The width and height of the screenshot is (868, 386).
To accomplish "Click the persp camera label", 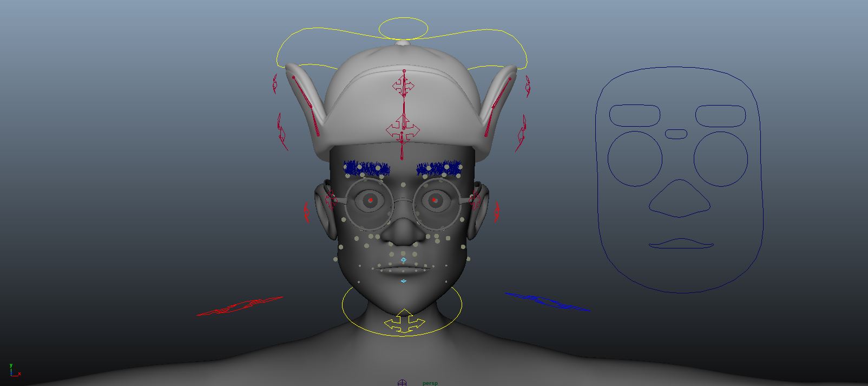I will (430, 383).
